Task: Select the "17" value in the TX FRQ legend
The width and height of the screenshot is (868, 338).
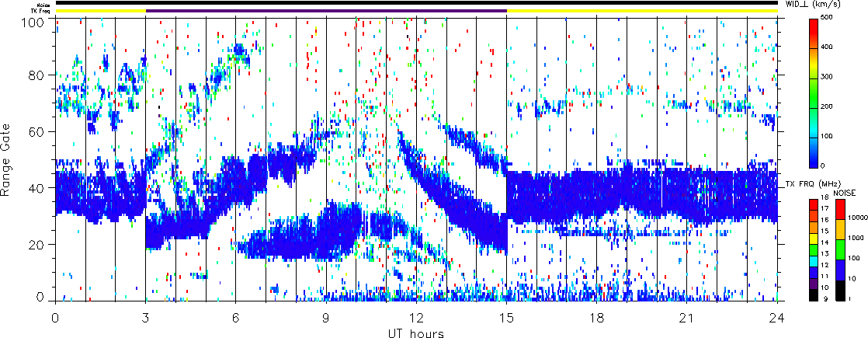Action: coord(824,209)
